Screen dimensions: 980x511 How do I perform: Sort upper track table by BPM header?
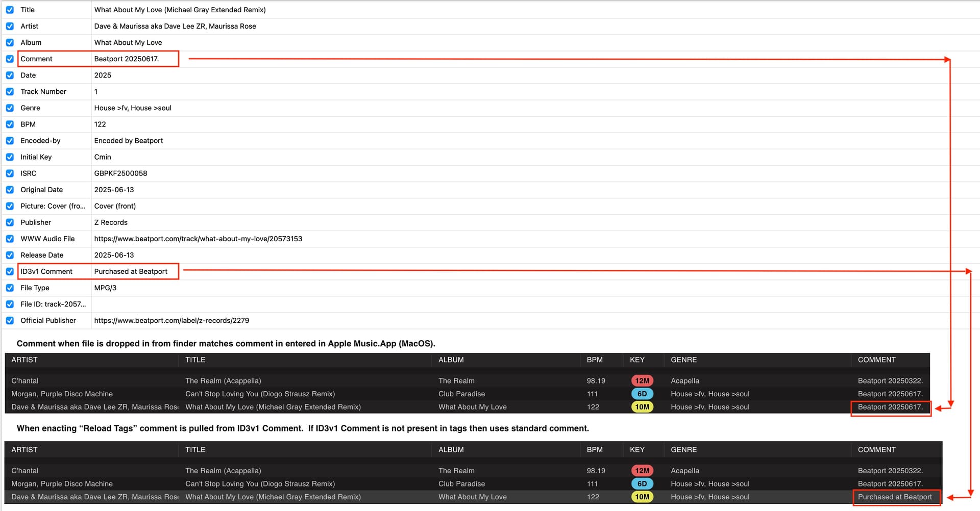pos(595,360)
